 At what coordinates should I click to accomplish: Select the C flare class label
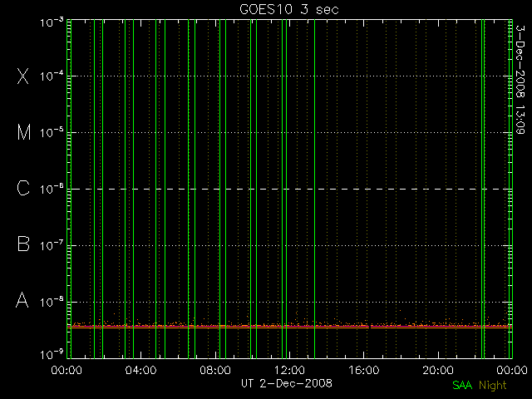pos(23,188)
